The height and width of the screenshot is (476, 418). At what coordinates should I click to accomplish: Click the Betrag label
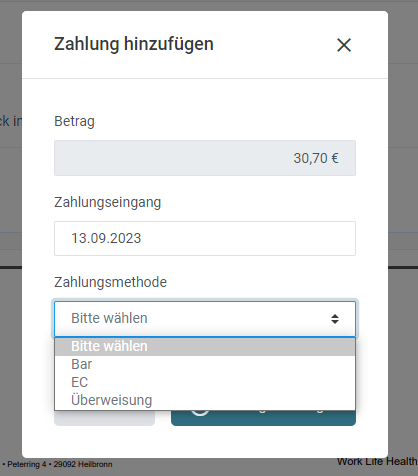[x=74, y=121]
